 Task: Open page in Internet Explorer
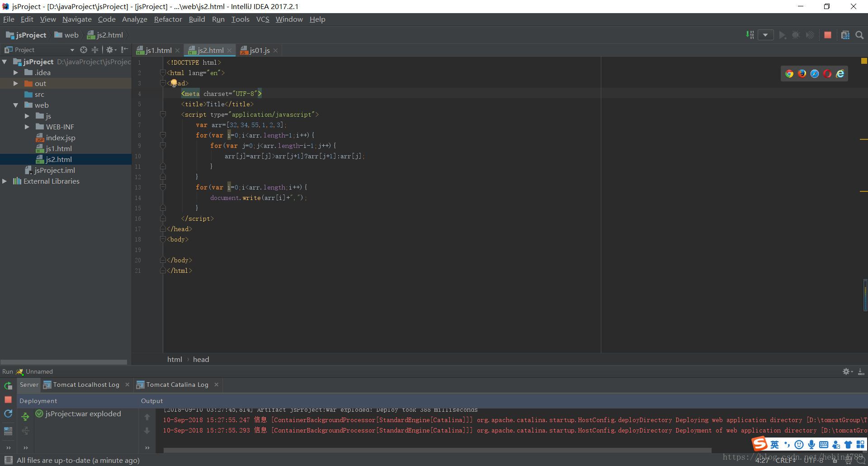click(x=840, y=74)
